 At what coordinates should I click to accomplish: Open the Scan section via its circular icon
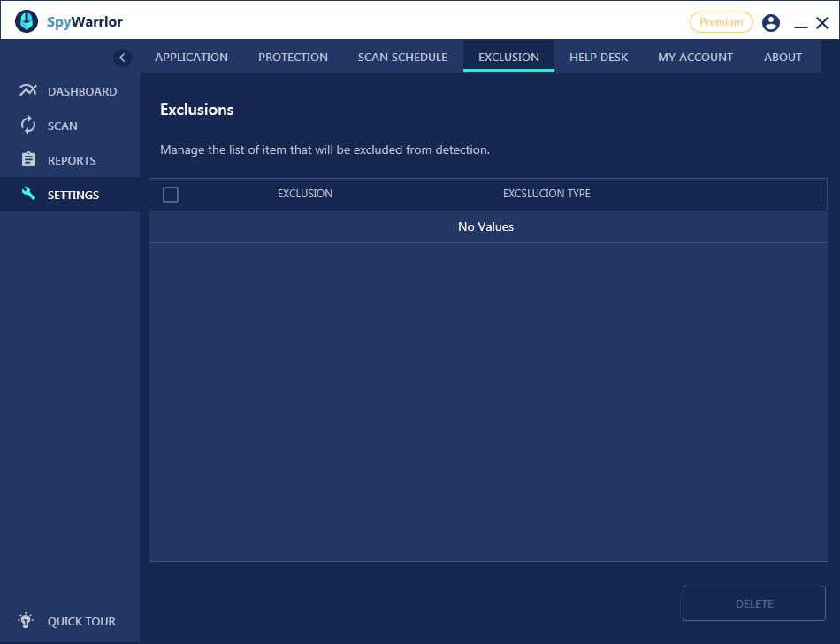(x=27, y=125)
